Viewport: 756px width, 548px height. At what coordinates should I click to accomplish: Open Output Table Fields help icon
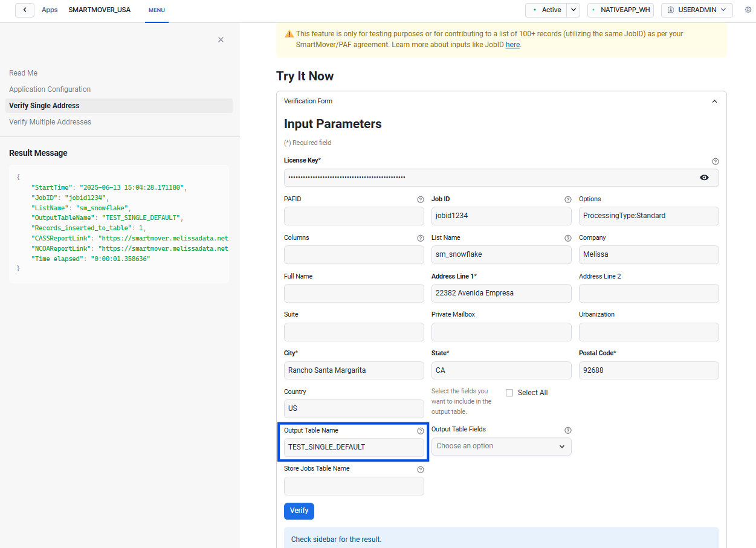(x=568, y=430)
